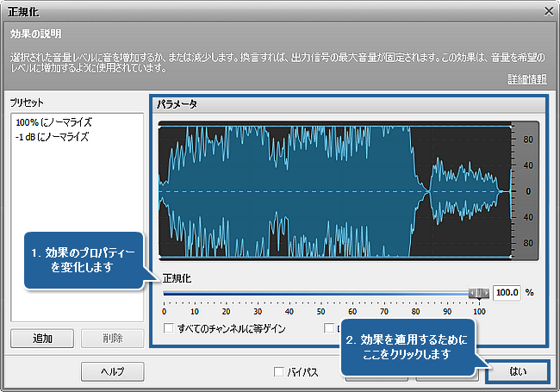Focus the 100.0 percent input field
560x392 pixels.
coord(507,293)
